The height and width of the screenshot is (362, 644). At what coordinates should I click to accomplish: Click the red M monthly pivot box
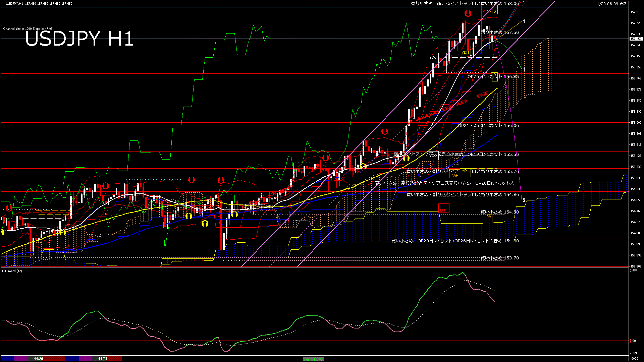tap(484, 11)
